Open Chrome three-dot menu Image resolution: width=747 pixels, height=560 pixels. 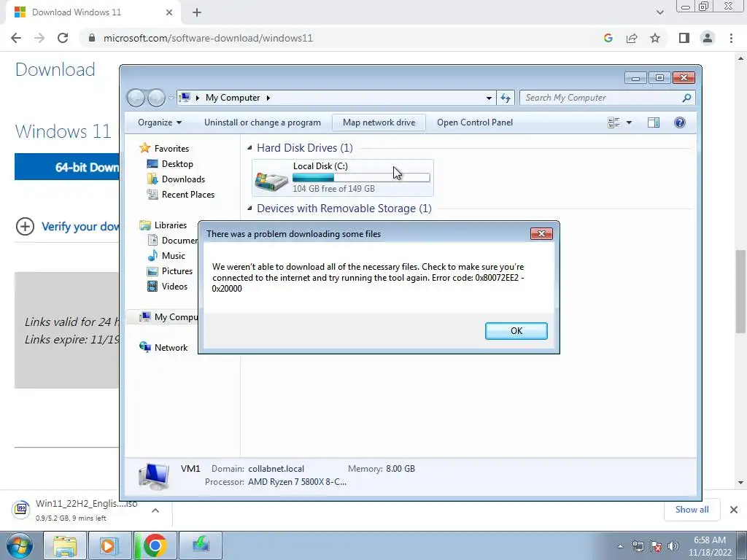point(731,38)
